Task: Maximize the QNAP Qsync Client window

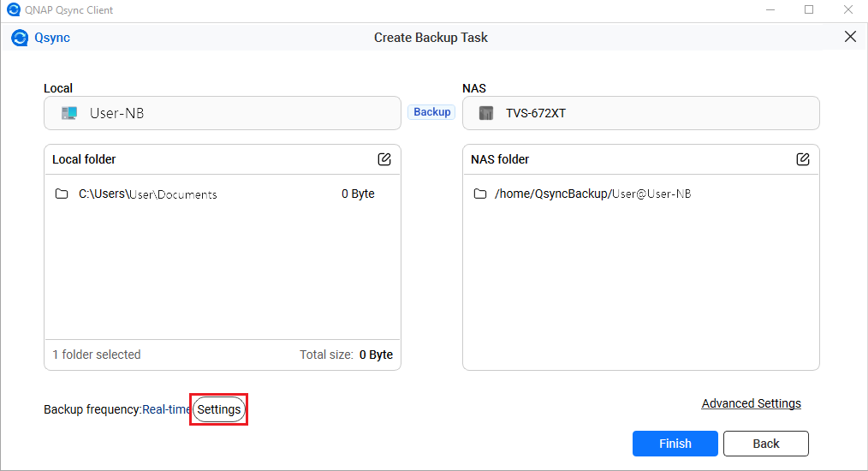Action: (x=809, y=10)
